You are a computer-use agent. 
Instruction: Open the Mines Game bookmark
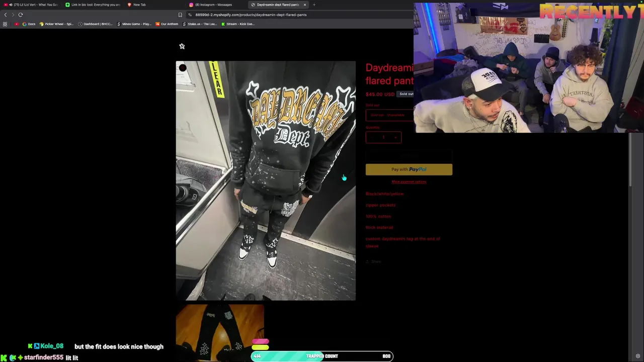tap(134, 24)
